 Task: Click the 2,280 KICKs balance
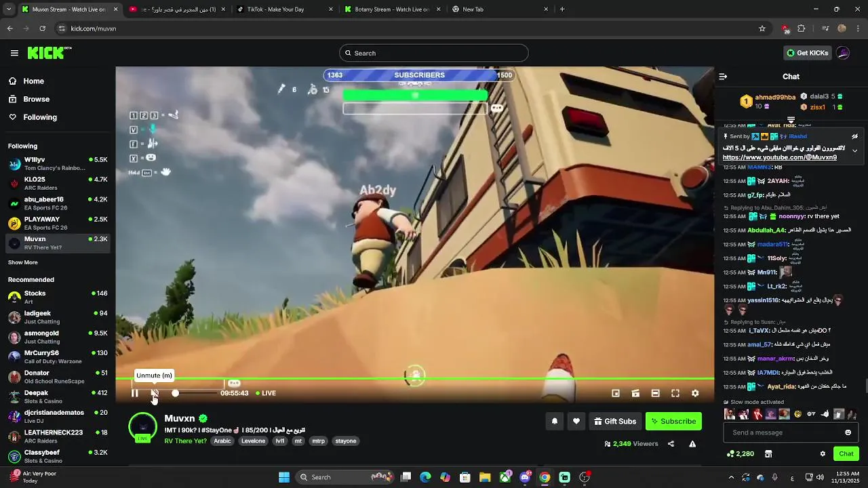click(x=740, y=454)
